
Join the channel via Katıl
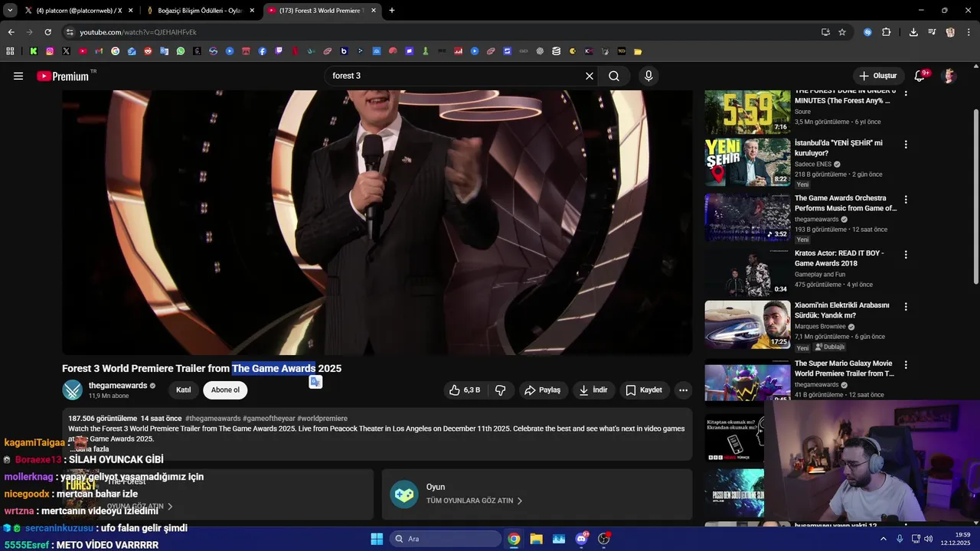coord(184,390)
